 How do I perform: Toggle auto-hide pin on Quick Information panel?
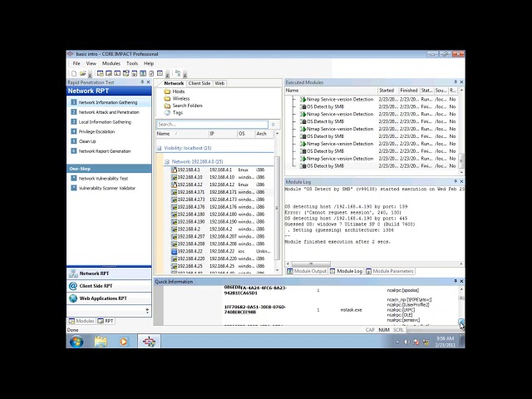click(x=456, y=281)
